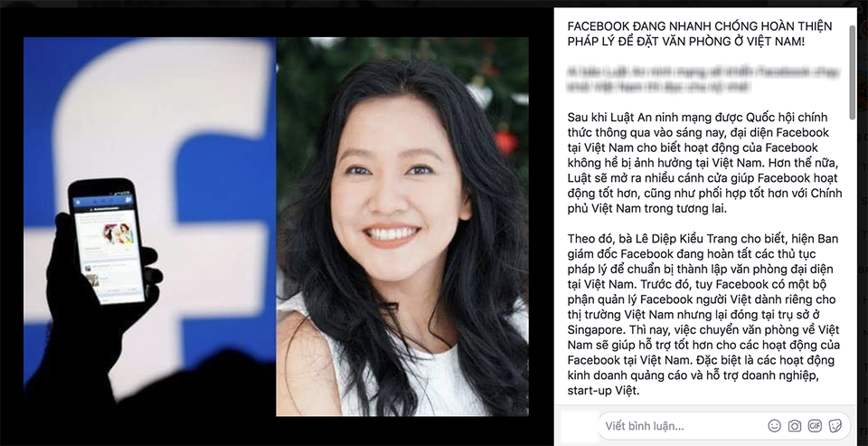Click the smiling woman portrait photo
Image resolution: width=868 pixels, height=446 pixels.
[x=402, y=226]
